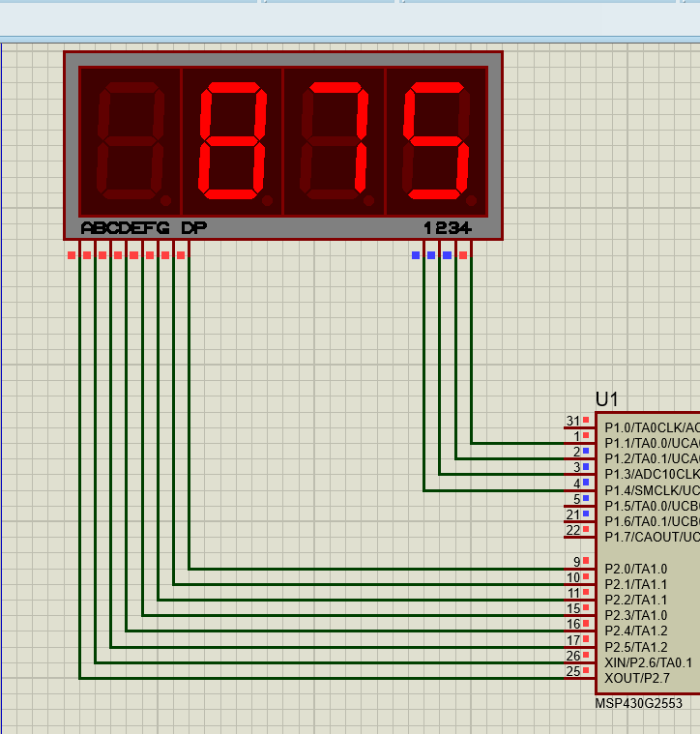The image size is (700, 734).
Task: Select the P2.5/TA1.2 pin label
Action: pyautogui.click(x=636, y=647)
